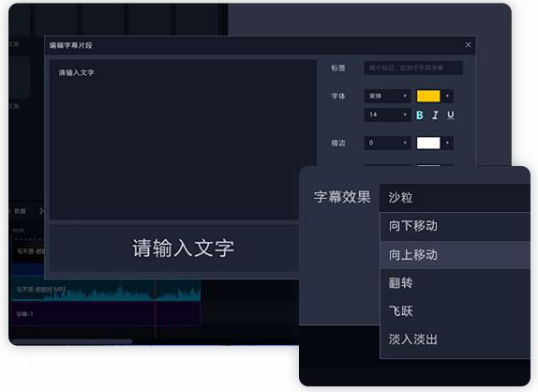This screenshot has height=392, width=538.
Task: Select 向下移动 from the effect list
Action: [x=456, y=226]
